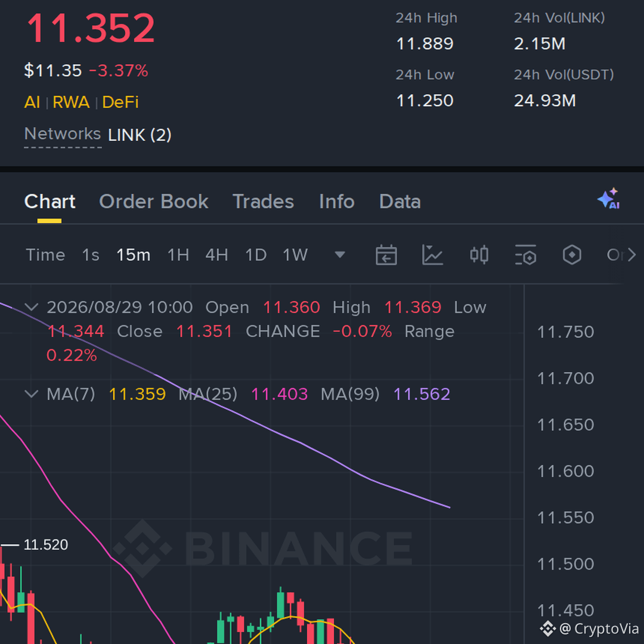Switch to the Order Book tab
Screen dimensions: 644x644
(154, 202)
